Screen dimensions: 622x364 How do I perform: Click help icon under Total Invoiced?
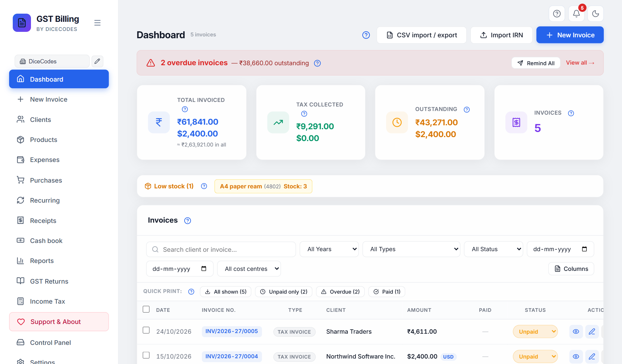(185, 109)
